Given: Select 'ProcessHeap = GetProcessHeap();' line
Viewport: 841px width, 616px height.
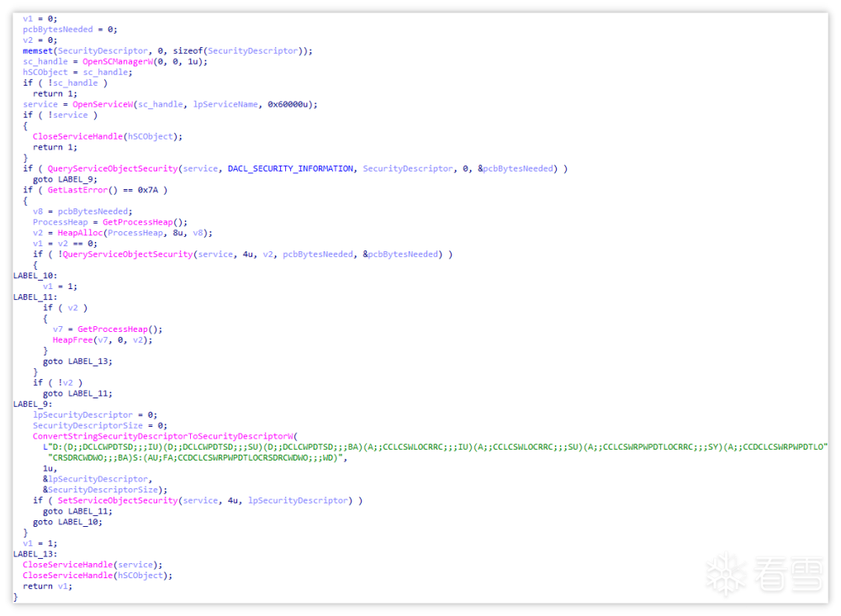Looking at the screenshot, I should (x=110, y=223).
